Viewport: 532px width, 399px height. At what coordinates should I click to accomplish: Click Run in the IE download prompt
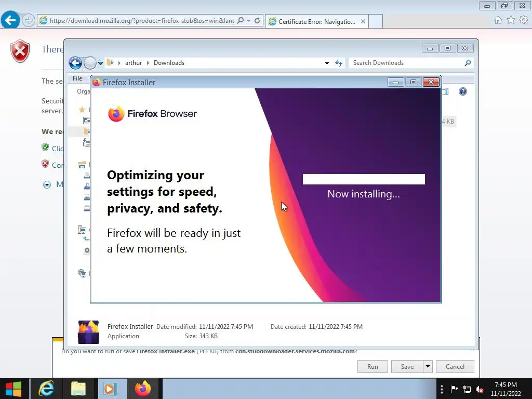pos(373,366)
